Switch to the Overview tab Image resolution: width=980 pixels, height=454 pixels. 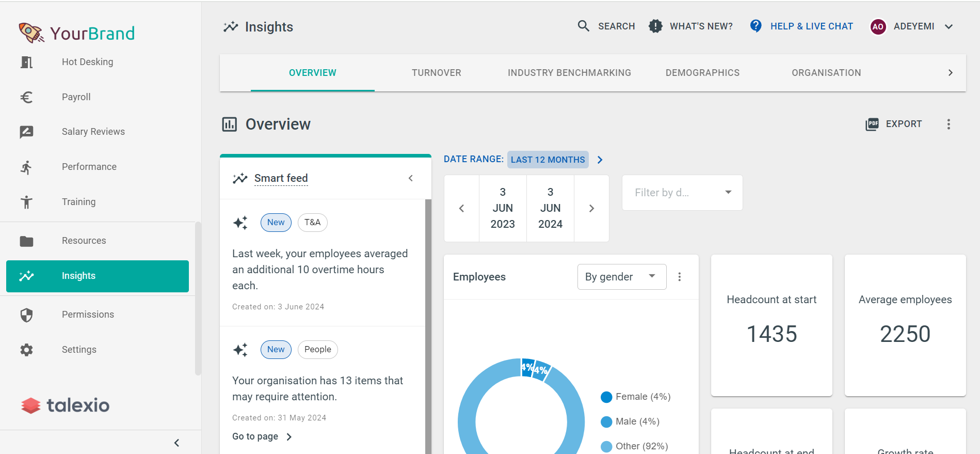click(313, 73)
